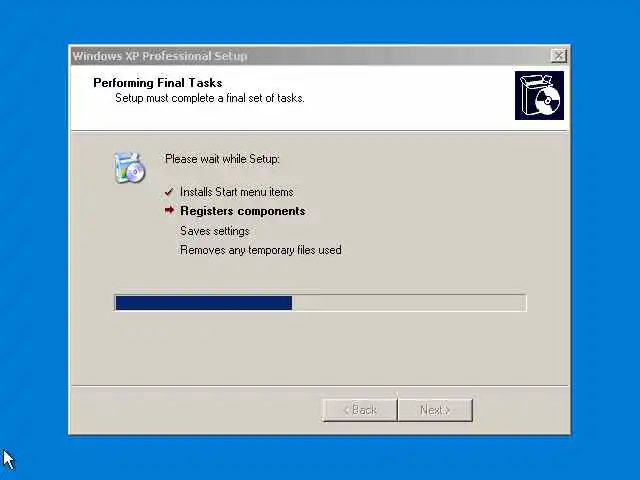Click the blue desktop background above the dialog
The image size is (640, 480).
pos(320,20)
